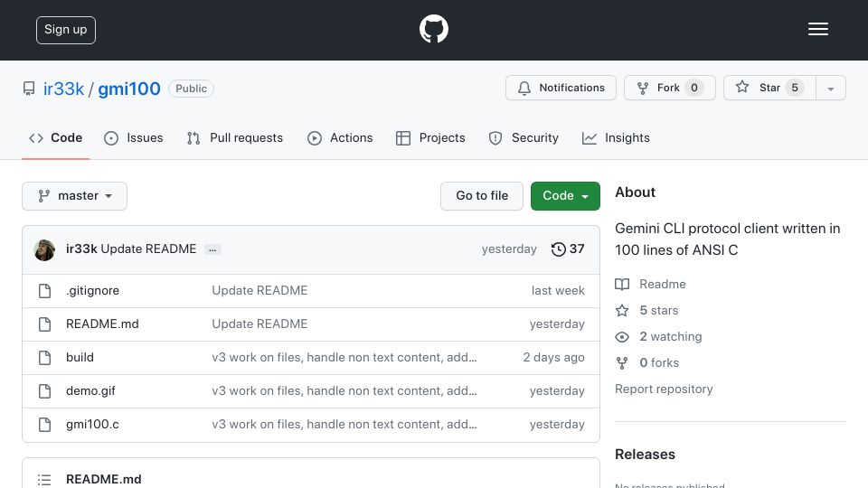Open gmi100.c row's v3 work commit message
This screenshot has width=868, height=488.
point(344,425)
